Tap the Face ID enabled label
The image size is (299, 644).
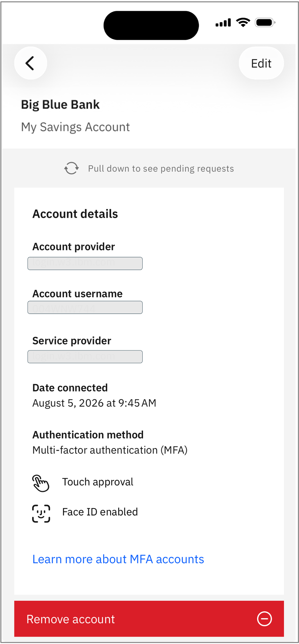[100, 512]
